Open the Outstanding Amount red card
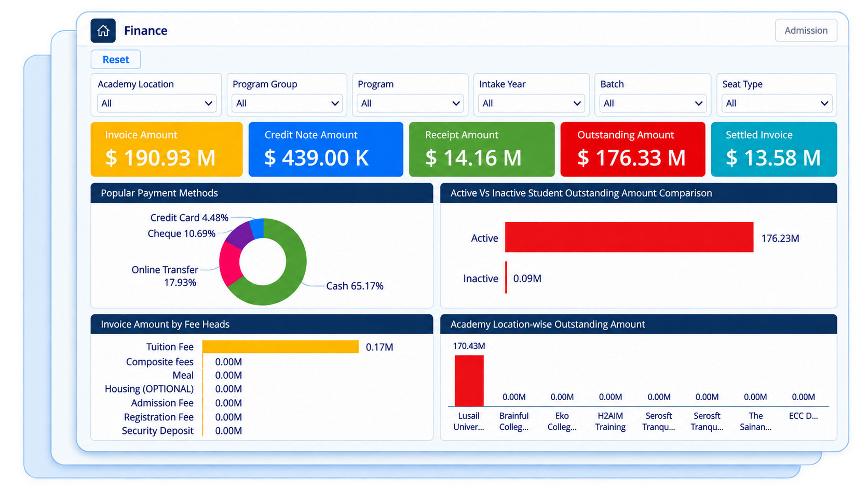 pos(633,149)
